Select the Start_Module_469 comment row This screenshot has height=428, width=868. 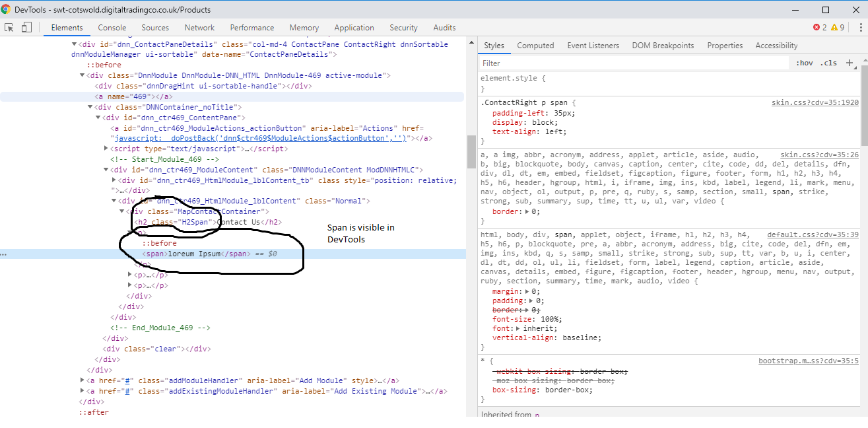pyautogui.click(x=164, y=159)
